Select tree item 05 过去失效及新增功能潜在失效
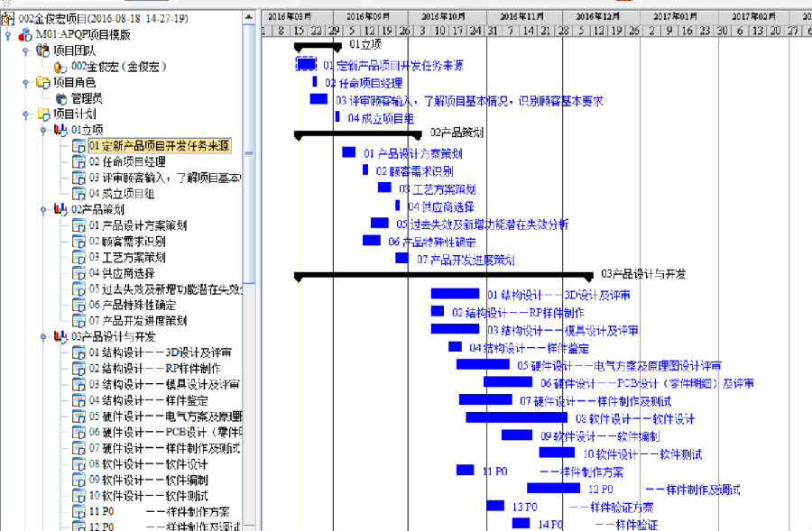This screenshot has height=531, width=812. click(165, 288)
